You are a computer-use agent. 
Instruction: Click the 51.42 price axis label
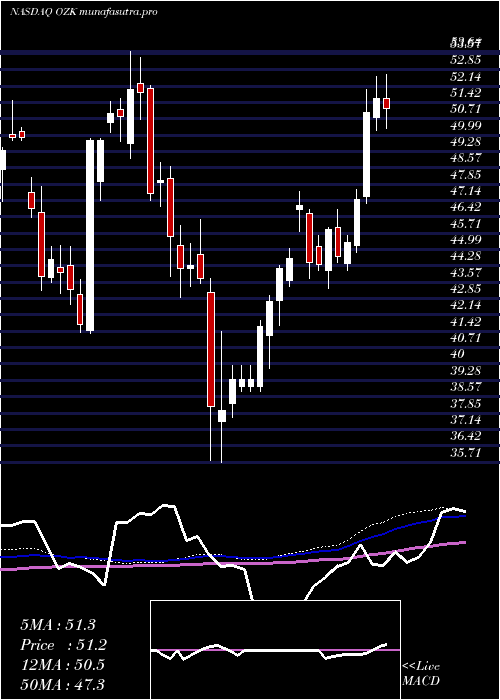[x=466, y=92]
